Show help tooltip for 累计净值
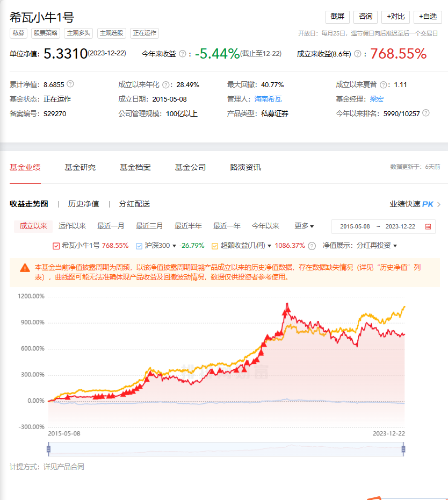 pos(70,84)
